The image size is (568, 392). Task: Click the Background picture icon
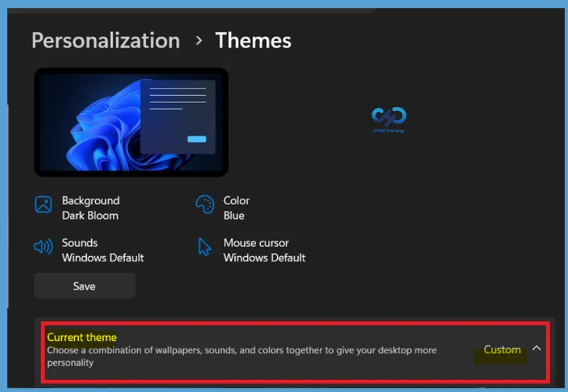(x=43, y=204)
